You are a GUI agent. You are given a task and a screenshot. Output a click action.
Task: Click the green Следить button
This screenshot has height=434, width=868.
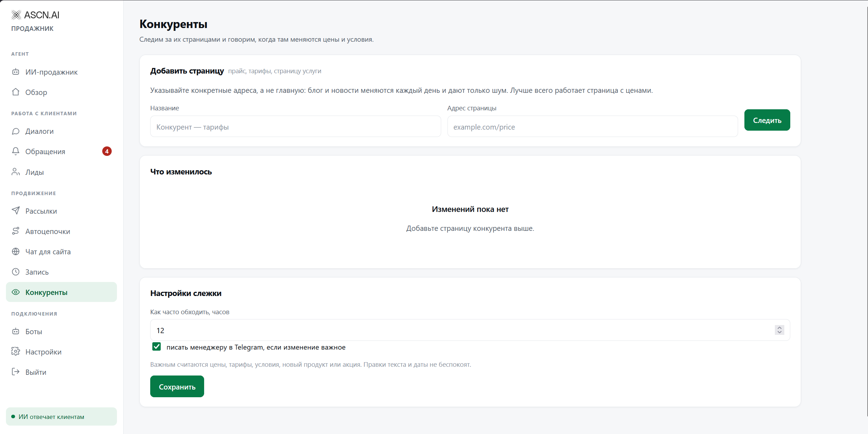767,120
